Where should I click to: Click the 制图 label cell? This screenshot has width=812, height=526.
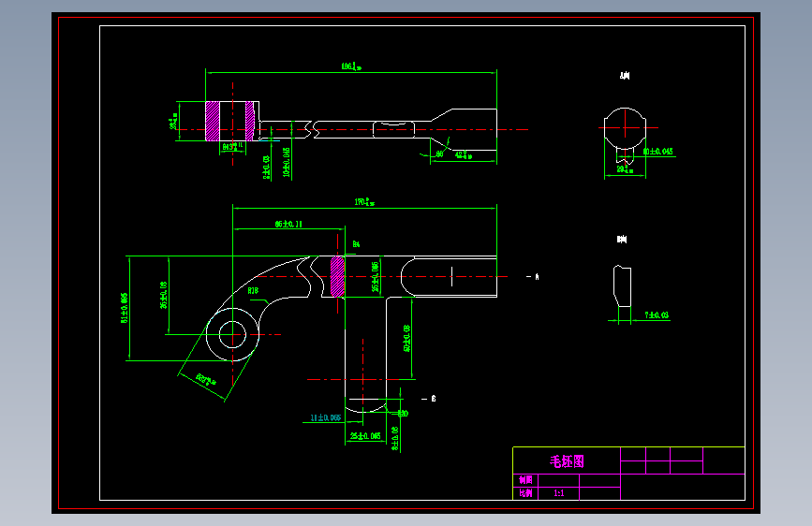click(x=525, y=480)
